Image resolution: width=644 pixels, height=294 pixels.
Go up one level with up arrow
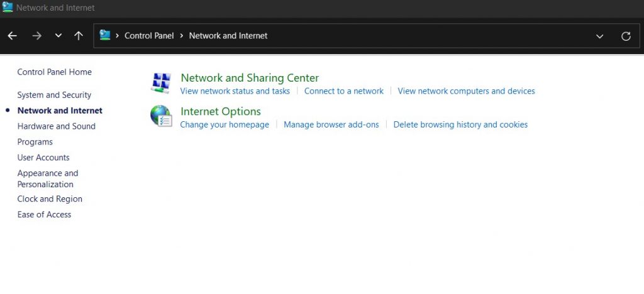79,36
